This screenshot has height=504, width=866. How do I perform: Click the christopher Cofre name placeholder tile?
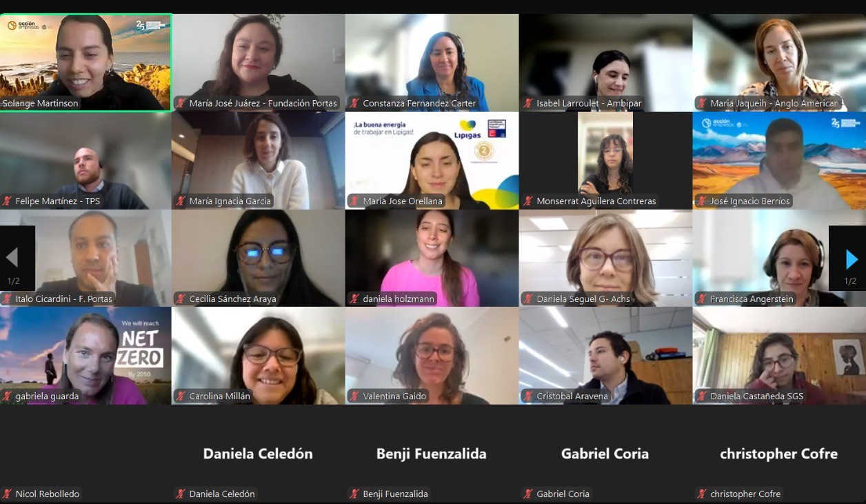pyautogui.click(x=779, y=454)
